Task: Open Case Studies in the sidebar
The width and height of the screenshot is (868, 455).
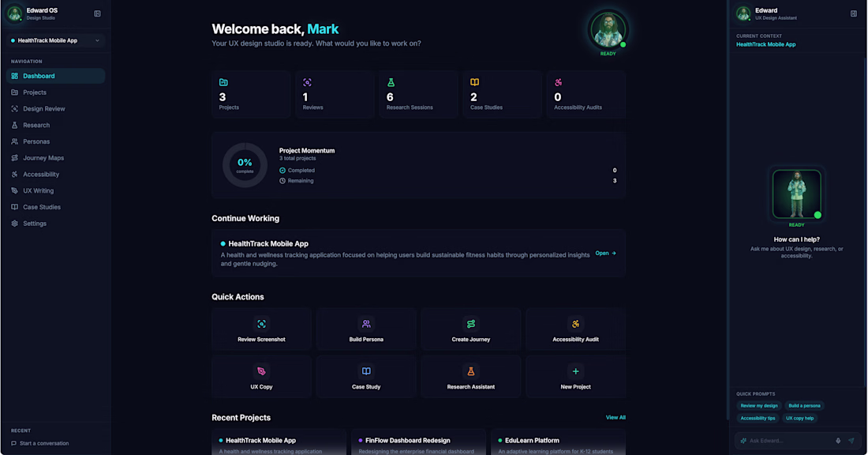Action: 55,207
